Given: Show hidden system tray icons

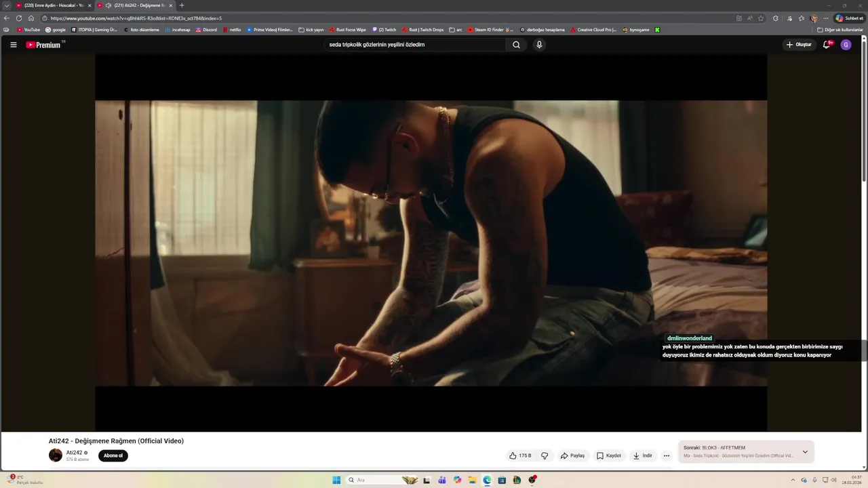Looking at the screenshot, I should click(793, 480).
